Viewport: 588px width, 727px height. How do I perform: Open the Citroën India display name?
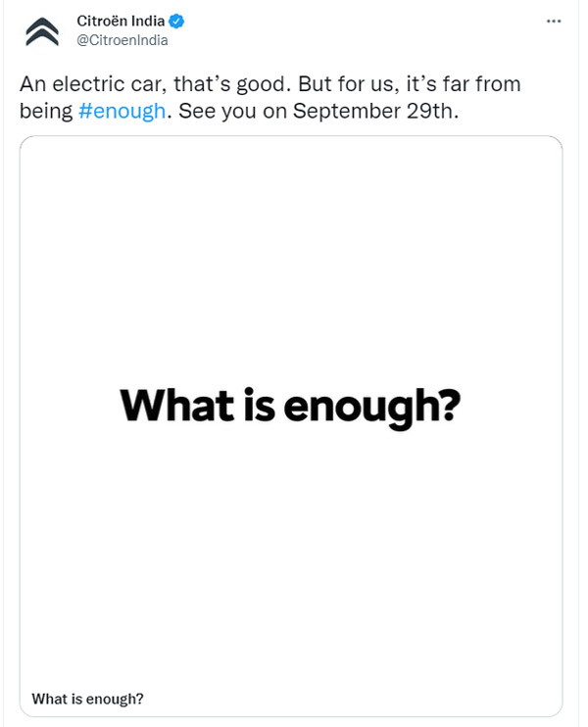point(122,22)
